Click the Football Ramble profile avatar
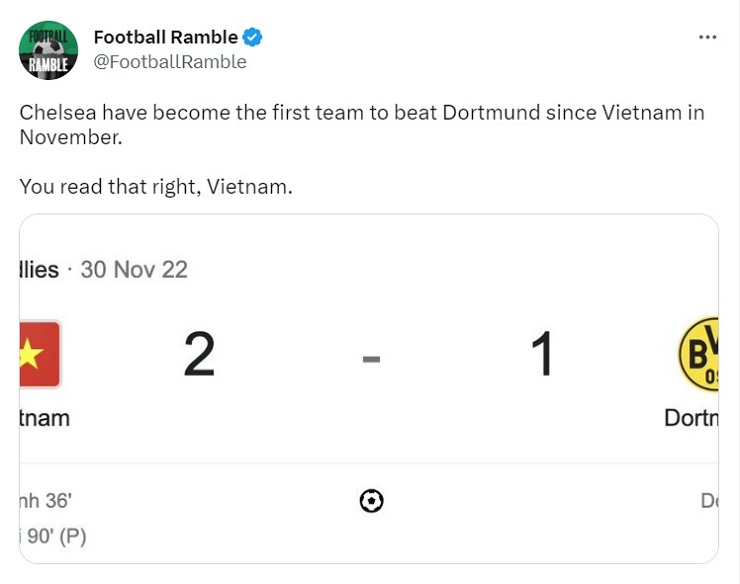 [48, 49]
